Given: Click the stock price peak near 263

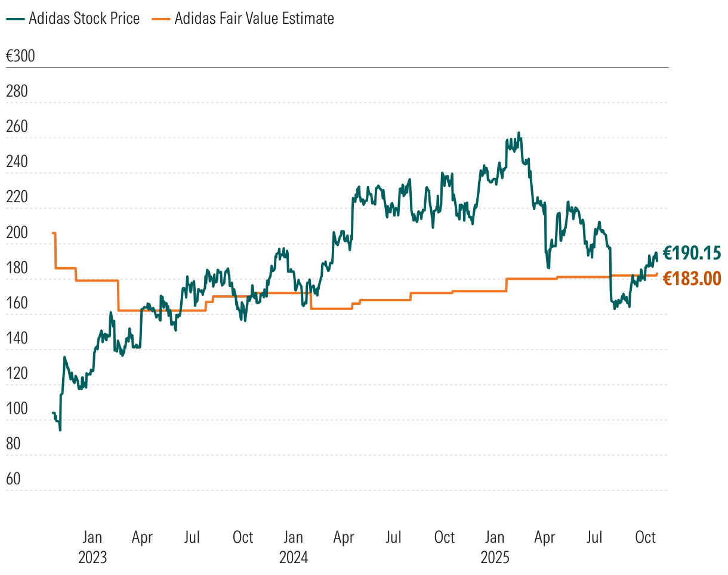Looking at the screenshot, I should pyautogui.click(x=519, y=133).
